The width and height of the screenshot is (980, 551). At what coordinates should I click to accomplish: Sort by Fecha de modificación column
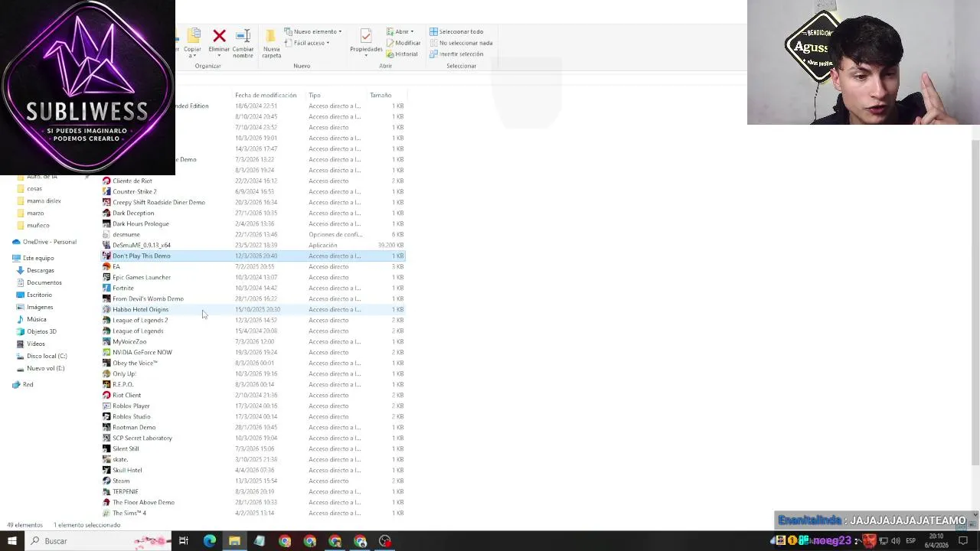click(266, 95)
